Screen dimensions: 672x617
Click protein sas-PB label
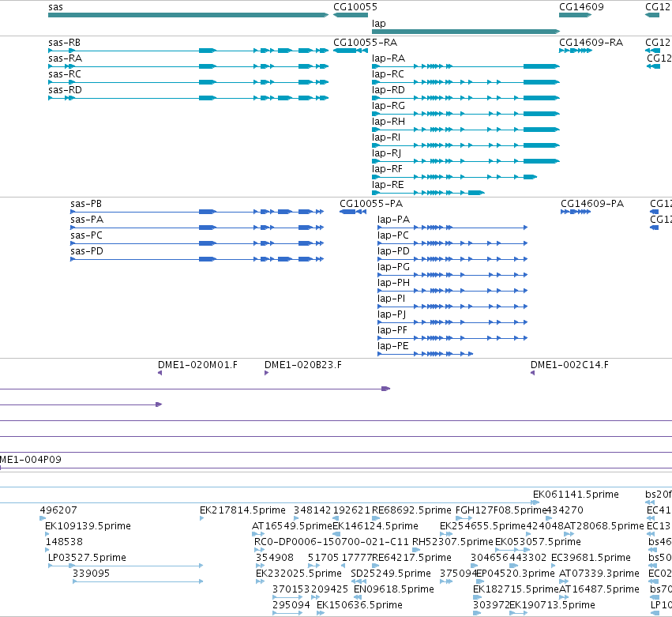pos(86,204)
